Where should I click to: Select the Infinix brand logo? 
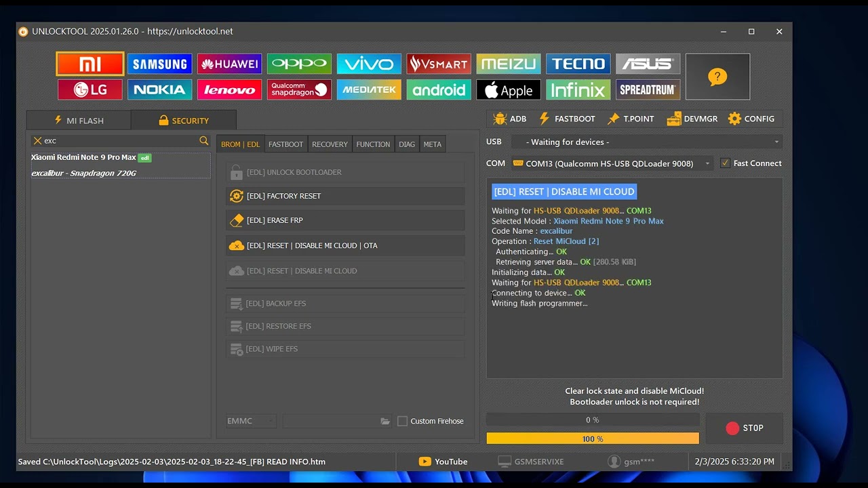(578, 89)
